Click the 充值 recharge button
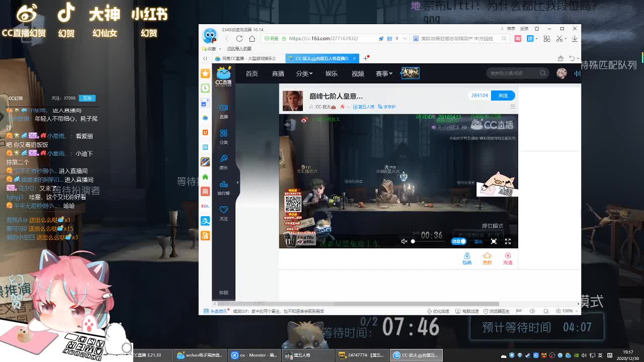This screenshot has height=362, width=644. [508, 258]
